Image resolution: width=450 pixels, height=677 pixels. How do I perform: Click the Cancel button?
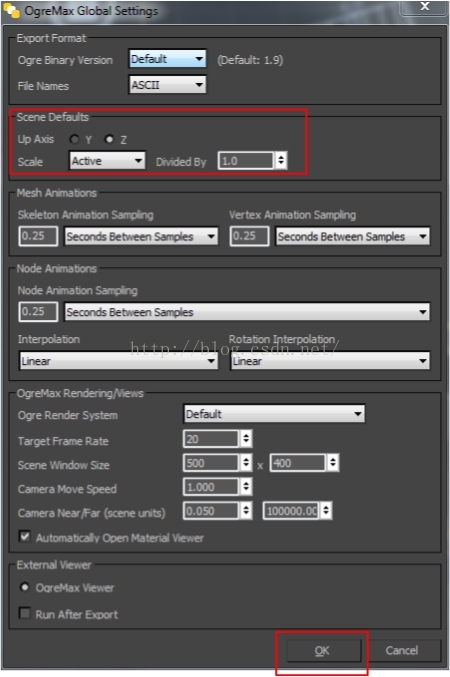402,651
